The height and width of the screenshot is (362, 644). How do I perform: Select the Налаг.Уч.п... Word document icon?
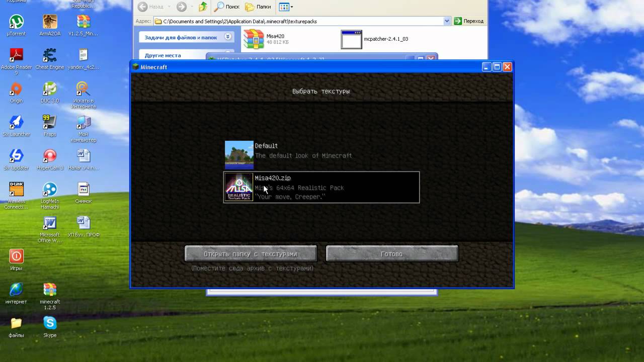tap(84, 160)
